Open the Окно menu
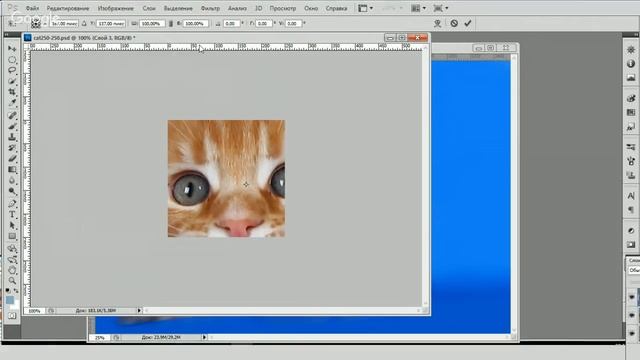 (x=311, y=8)
